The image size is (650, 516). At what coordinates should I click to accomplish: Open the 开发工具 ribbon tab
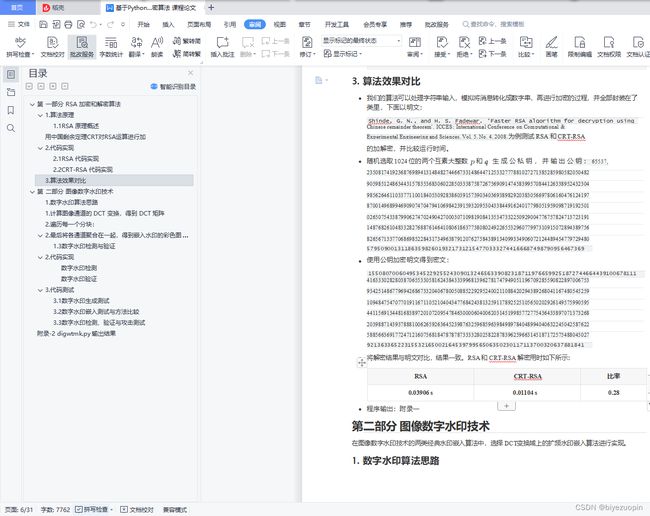pos(337,24)
